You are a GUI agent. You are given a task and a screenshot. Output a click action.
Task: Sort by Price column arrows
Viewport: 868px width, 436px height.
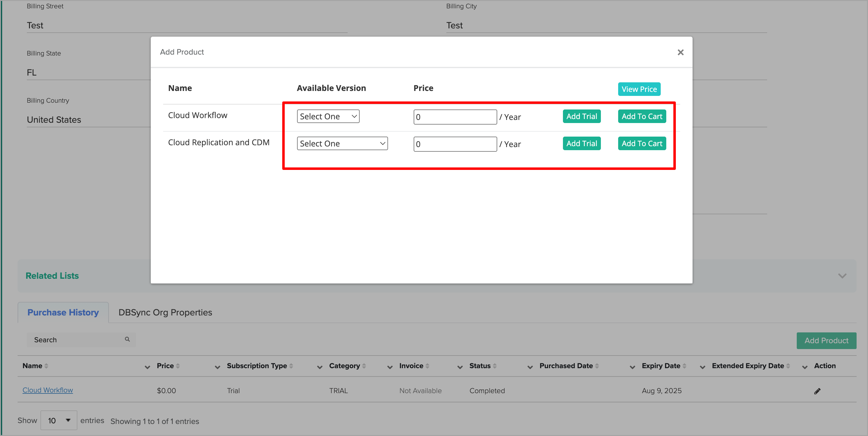pyautogui.click(x=178, y=366)
